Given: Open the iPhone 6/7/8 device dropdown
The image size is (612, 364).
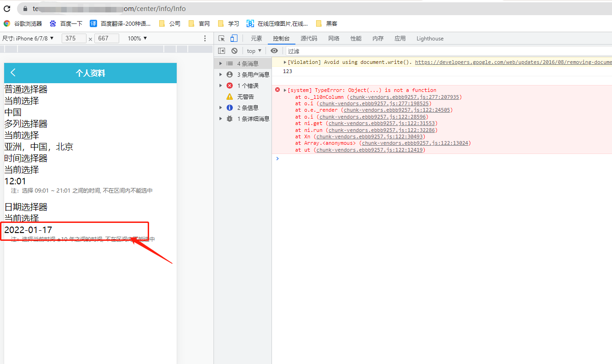Looking at the screenshot, I should 28,39.
